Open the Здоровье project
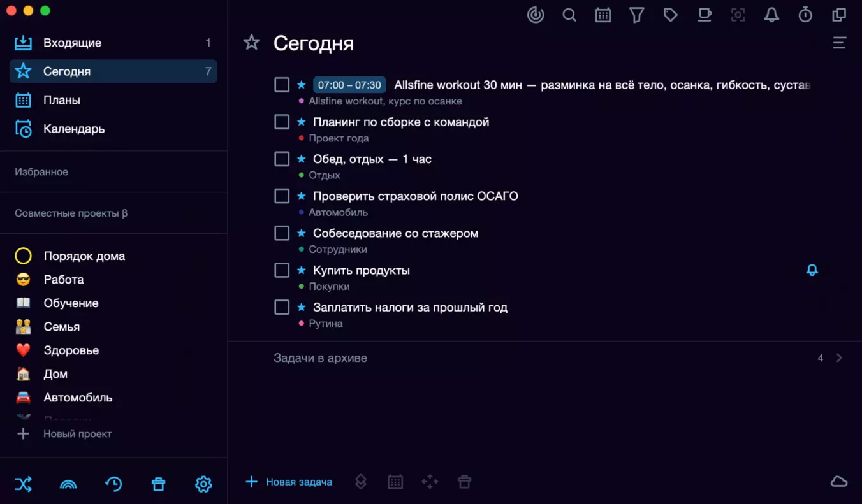Screen dimensions: 862x504 pos(113,350)
